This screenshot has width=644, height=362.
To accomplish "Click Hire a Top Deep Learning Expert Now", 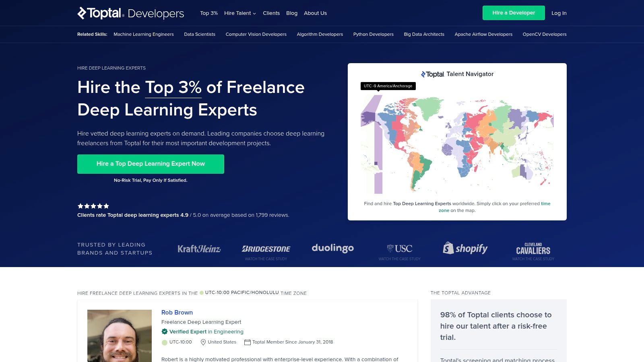I will (151, 164).
